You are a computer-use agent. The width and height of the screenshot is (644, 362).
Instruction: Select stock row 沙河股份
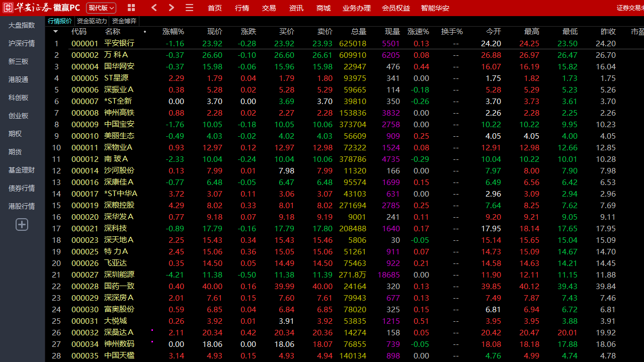[345, 170]
